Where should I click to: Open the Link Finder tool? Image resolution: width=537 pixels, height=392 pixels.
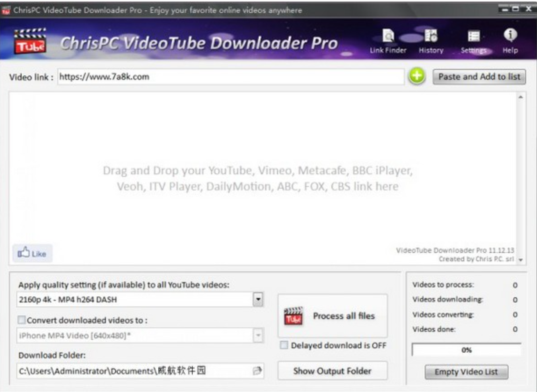pos(388,41)
